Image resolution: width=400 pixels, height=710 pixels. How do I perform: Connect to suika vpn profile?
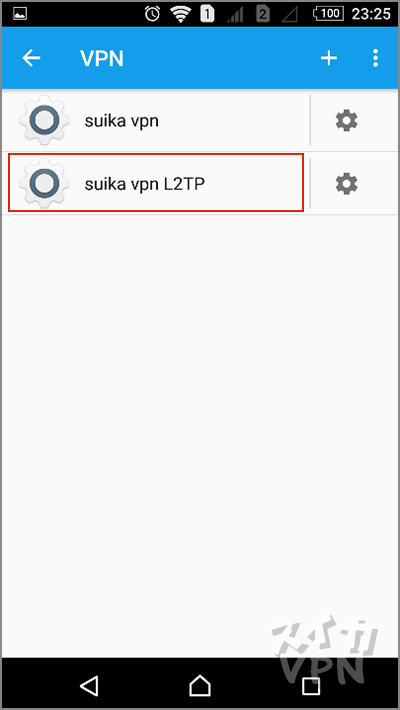[156, 120]
